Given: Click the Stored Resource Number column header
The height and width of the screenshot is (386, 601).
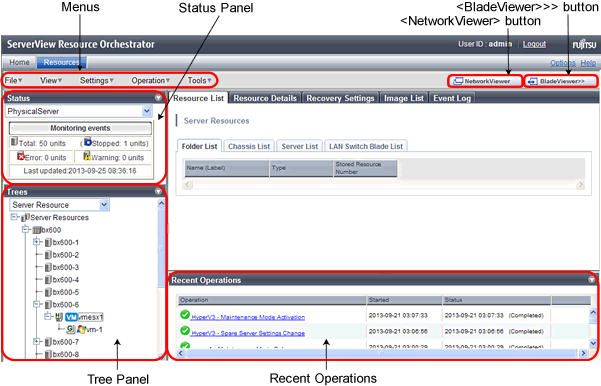Looking at the screenshot, I should (365, 168).
